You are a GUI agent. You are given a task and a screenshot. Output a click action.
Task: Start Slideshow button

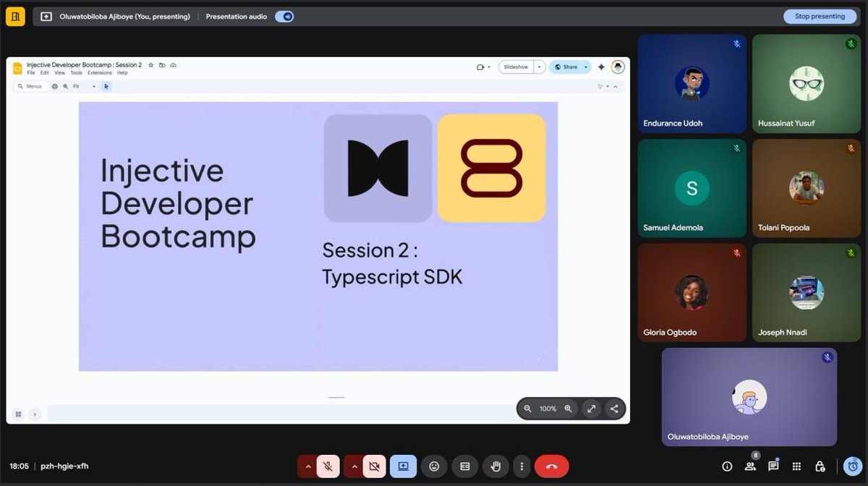pos(516,67)
